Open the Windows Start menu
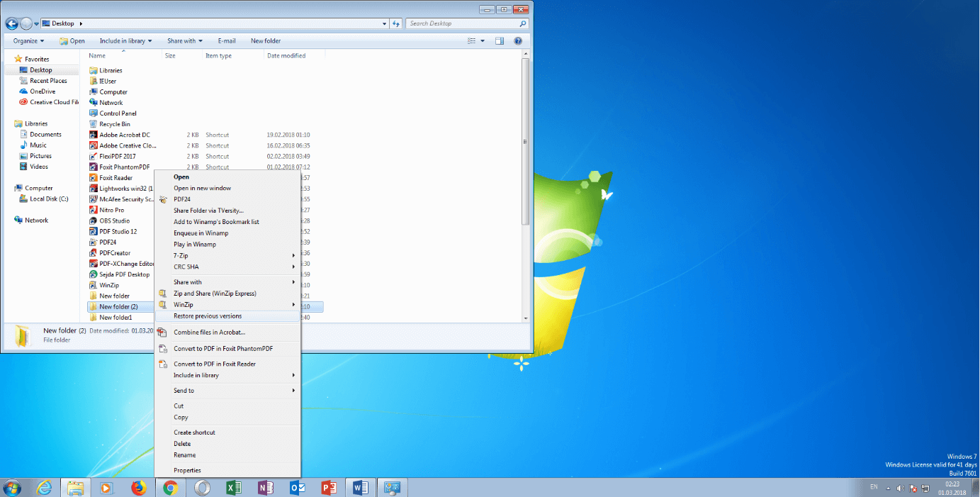Image resolution: width=980 pixels, height=497 pixels. [12, 488]
